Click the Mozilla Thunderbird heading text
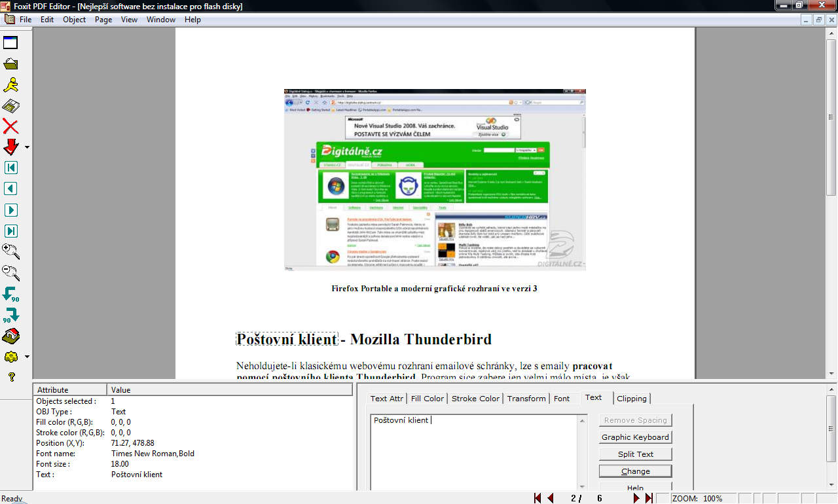Viewport: 838px width, 504px height. click(421, 340)
